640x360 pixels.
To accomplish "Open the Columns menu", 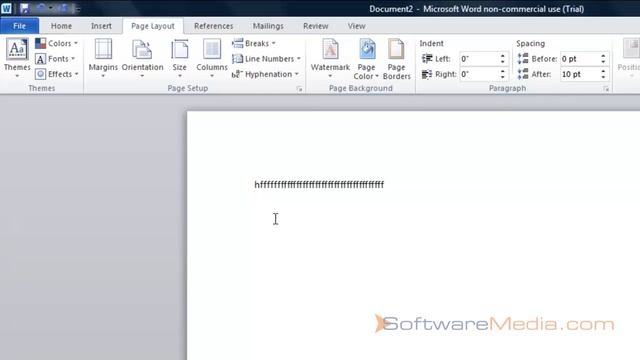I will (212, 58).
